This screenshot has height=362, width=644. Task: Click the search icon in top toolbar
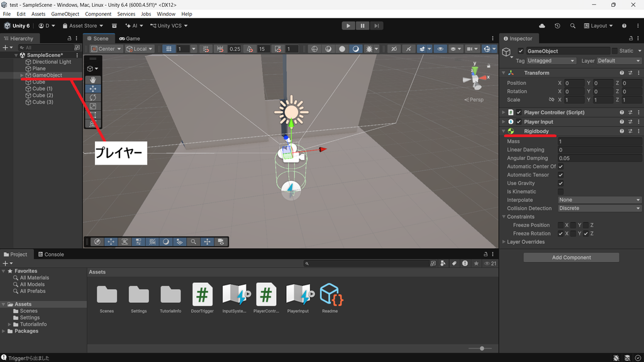(572, 25)
